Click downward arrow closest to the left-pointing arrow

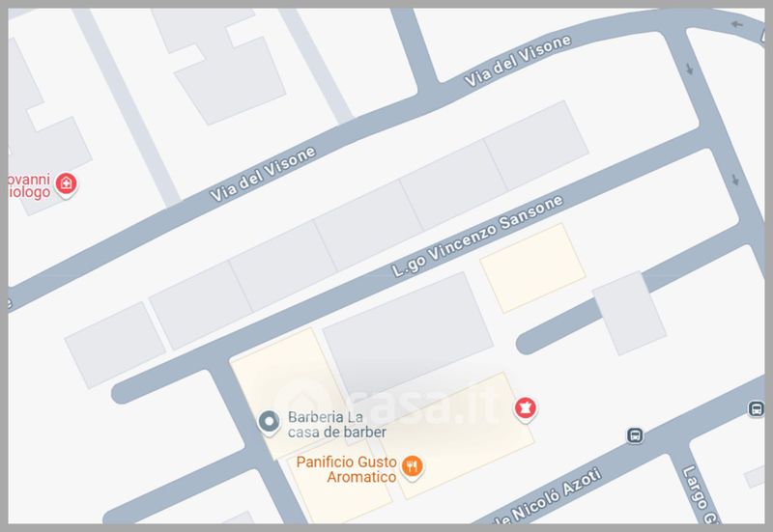click(x=689, y=69)
